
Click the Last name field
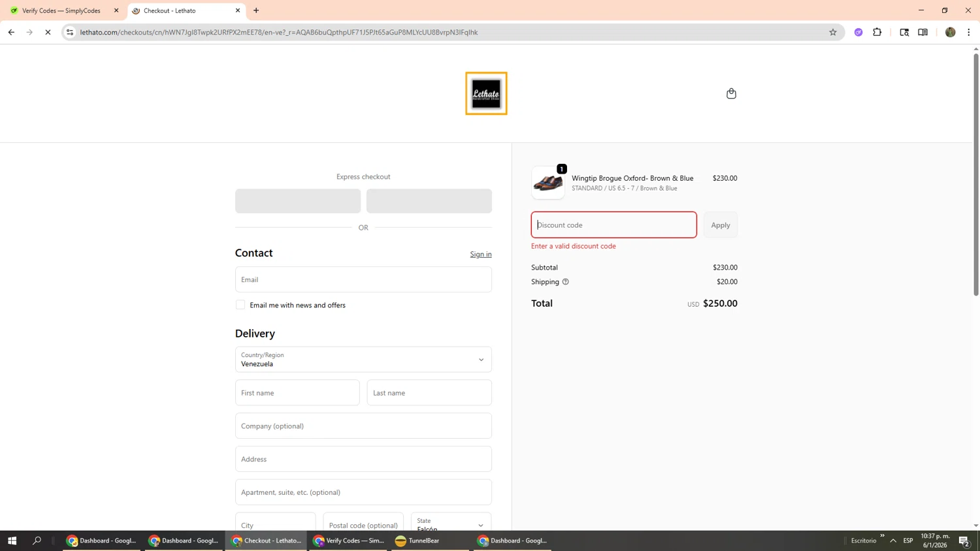point(429,393)
